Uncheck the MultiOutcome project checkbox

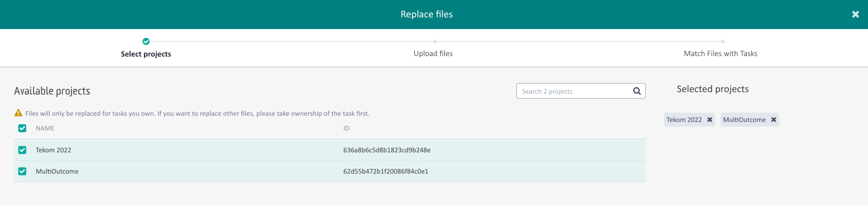22,171
